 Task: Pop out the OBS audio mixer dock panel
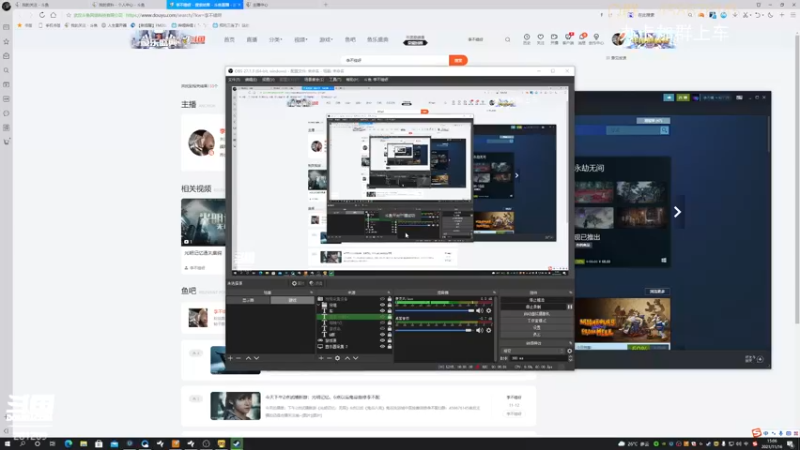click(x=494, y=293)
